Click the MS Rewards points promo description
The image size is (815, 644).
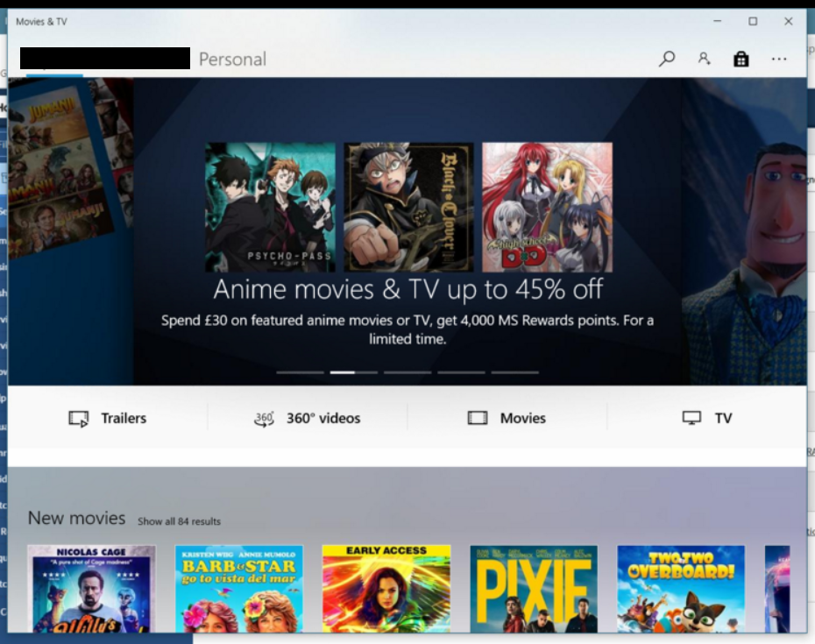407,329
